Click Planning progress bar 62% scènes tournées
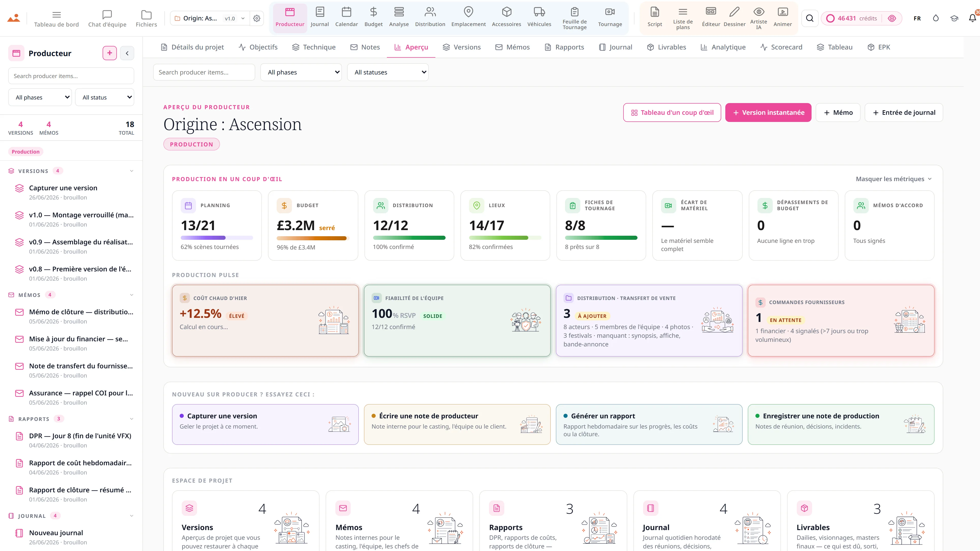This screenshot has width=980, height=551. coord(217,238)
